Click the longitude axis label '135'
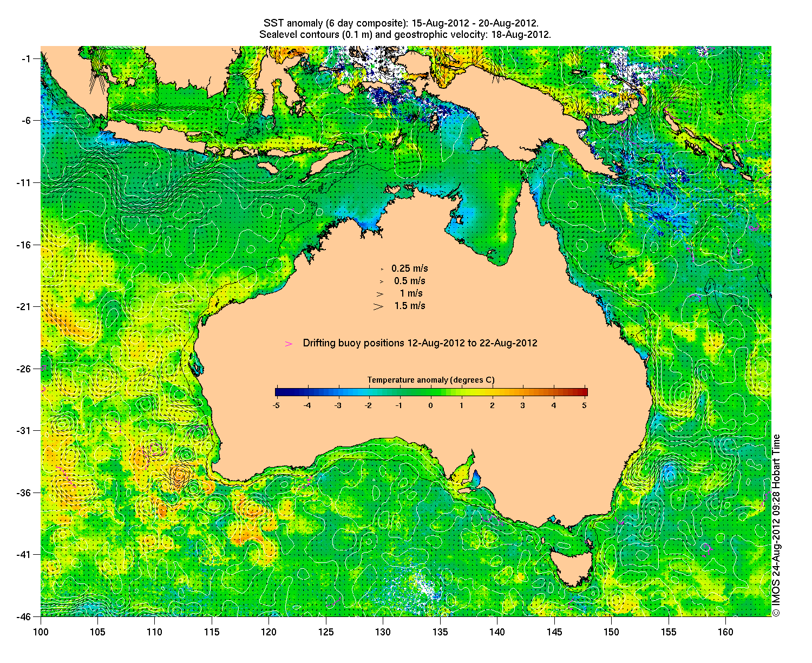The image size is (812, 663). tap(440, 632)
